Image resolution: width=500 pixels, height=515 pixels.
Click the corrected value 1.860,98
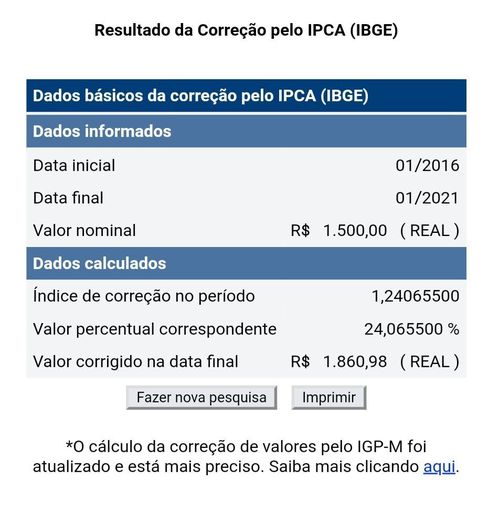[355, 362]
